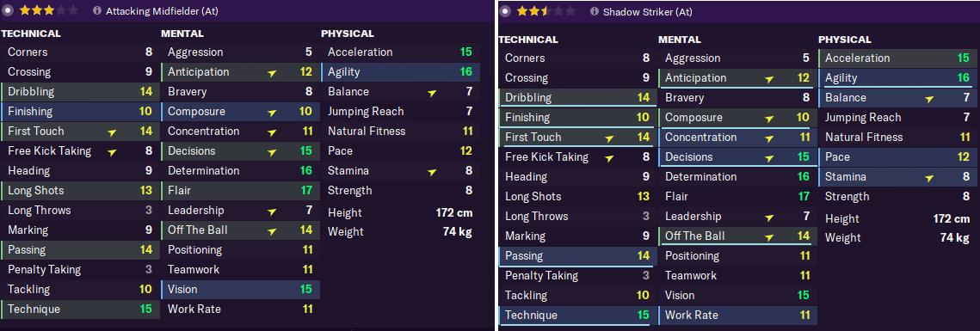980x331 pixels.
Task: Click info icon beside Attacking Midfielder (At)
Action: click(x=97, y=10)
